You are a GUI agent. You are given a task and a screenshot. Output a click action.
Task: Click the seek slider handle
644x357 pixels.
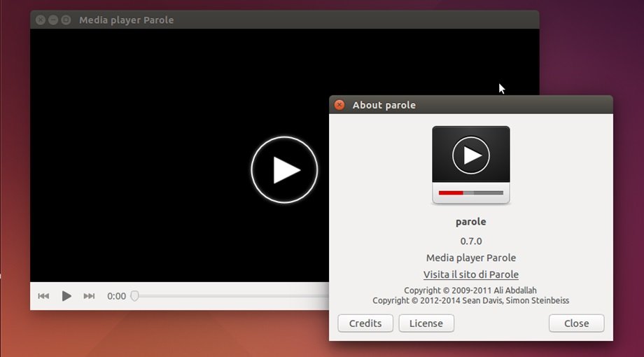click(x=134, y=296)
